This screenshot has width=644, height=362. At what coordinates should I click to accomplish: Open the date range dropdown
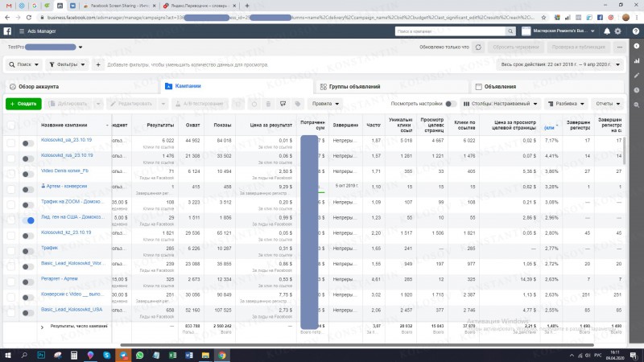tap(560, 64)
